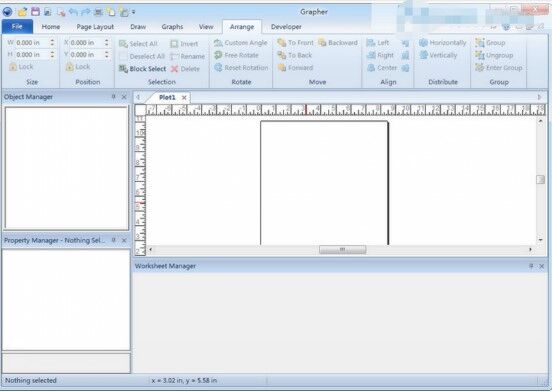Click the To Front move icon

[282, 43]
